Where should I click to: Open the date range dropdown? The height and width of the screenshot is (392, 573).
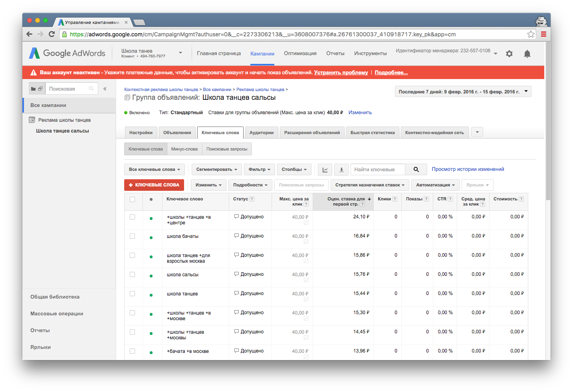pos(463,91)
